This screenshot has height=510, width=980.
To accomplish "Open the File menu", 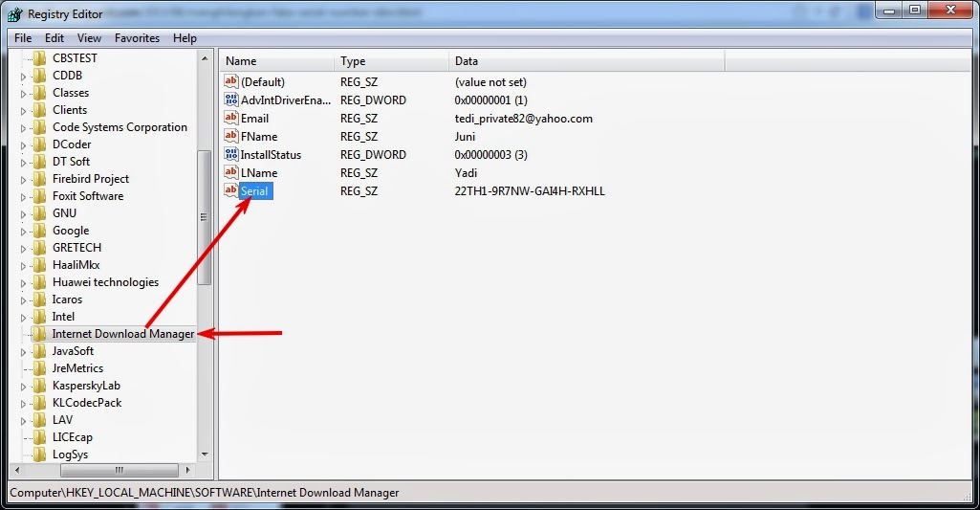I will pos(23,38).
